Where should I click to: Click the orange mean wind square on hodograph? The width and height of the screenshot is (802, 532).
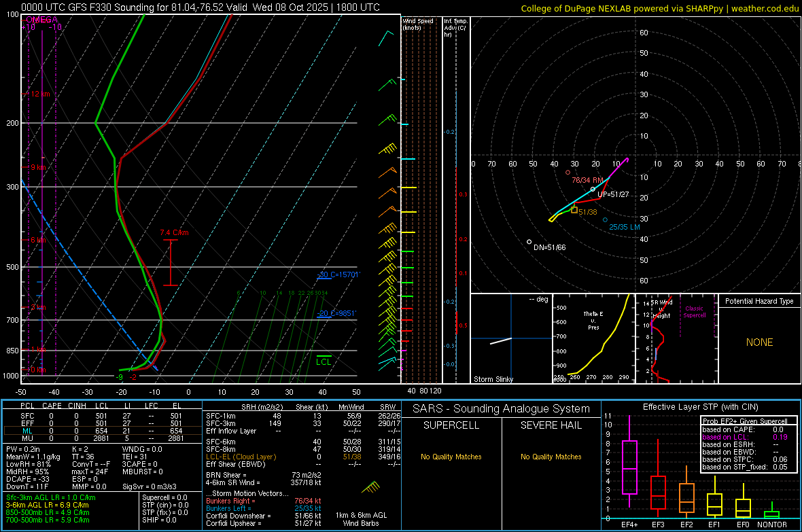coord(574,210)
